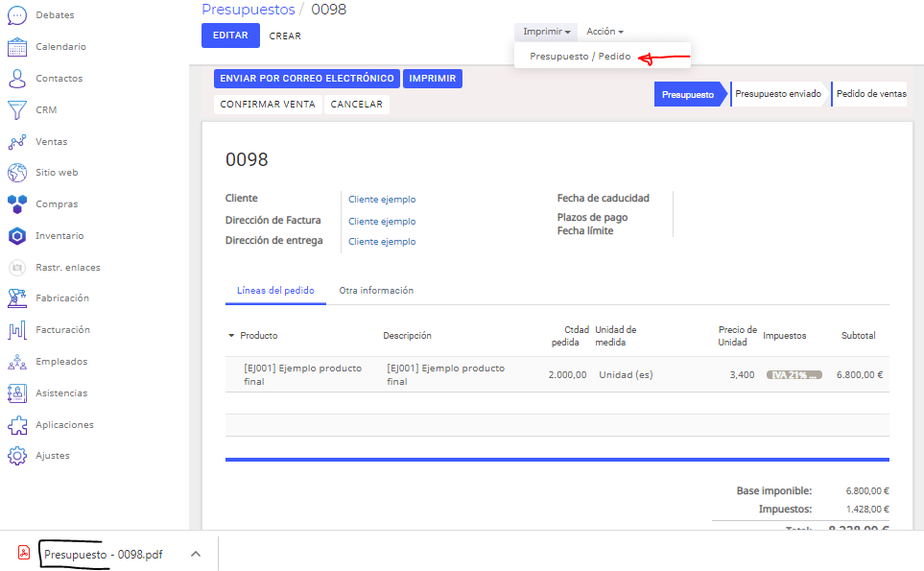Select the Pedido de ventas status stage

pos(871,94)
